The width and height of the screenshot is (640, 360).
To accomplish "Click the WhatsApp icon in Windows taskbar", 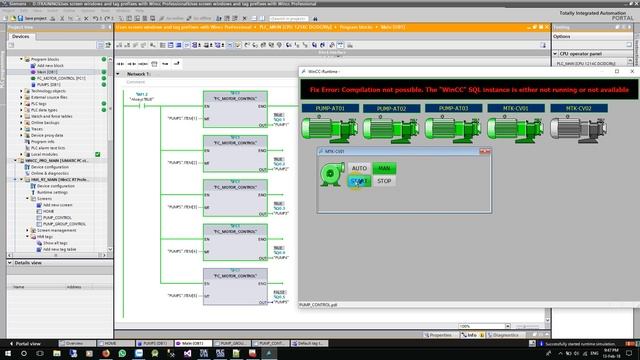I will 122,353.
